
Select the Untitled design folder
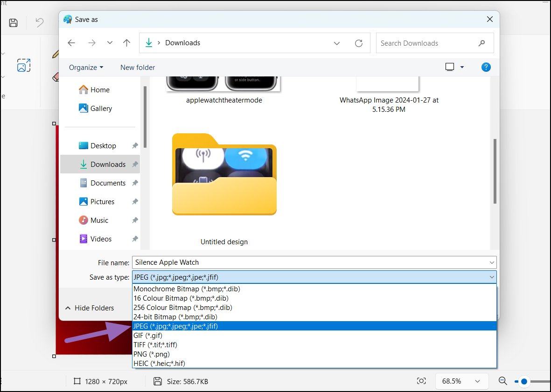224,190
